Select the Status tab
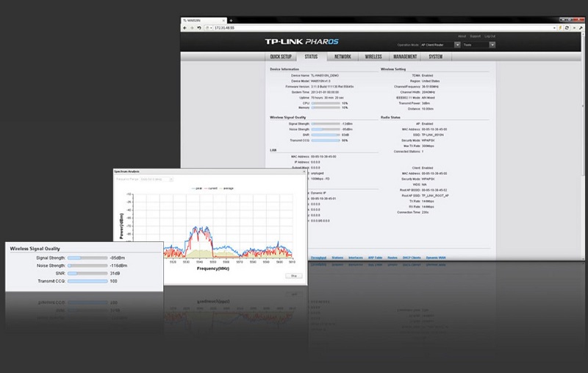 pos(311,57)
